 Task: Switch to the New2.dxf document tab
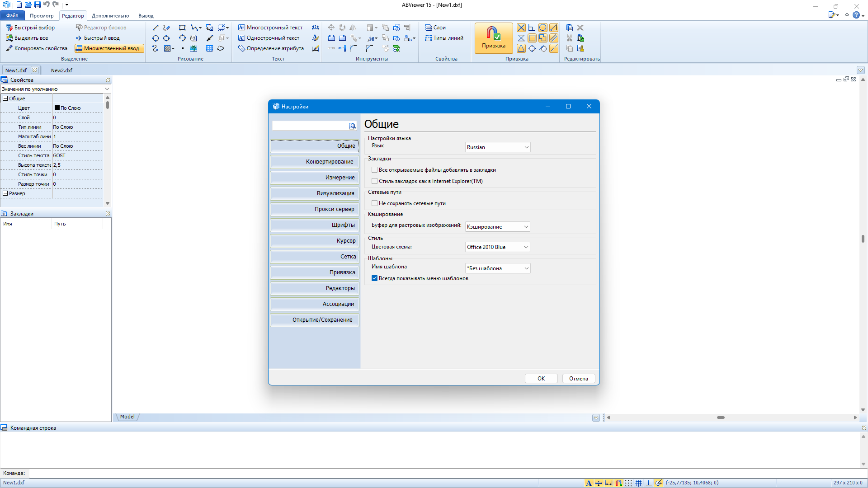[61, 70]
